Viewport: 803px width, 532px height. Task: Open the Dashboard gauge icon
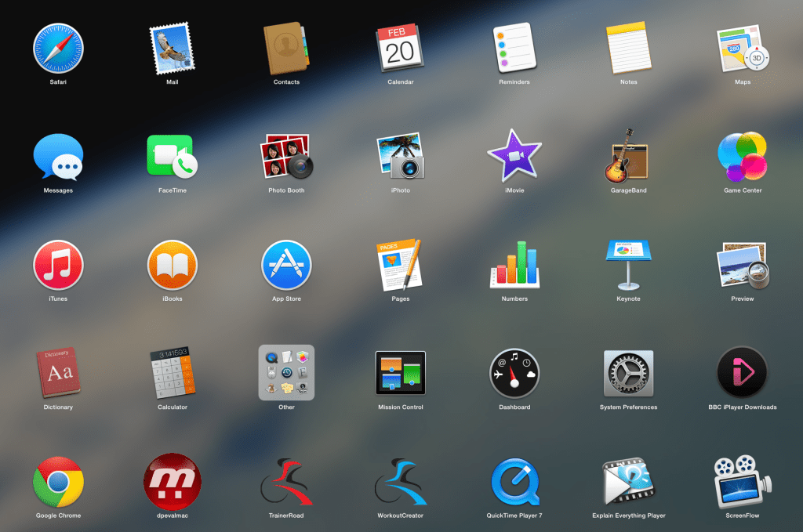point(514,372)
